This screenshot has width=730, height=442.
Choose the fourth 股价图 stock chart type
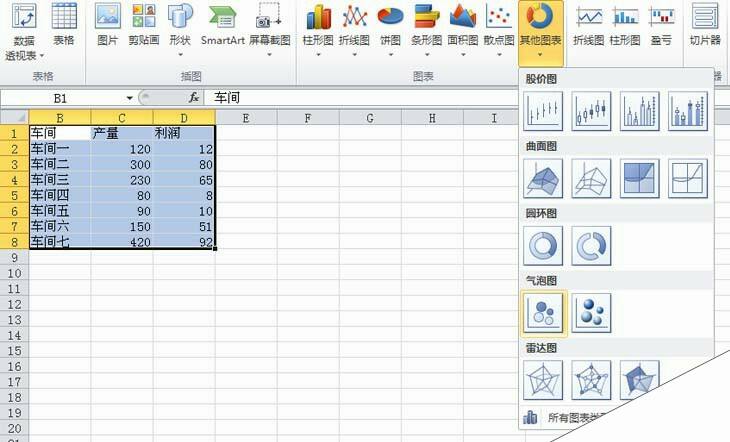[x=688, y=111]
